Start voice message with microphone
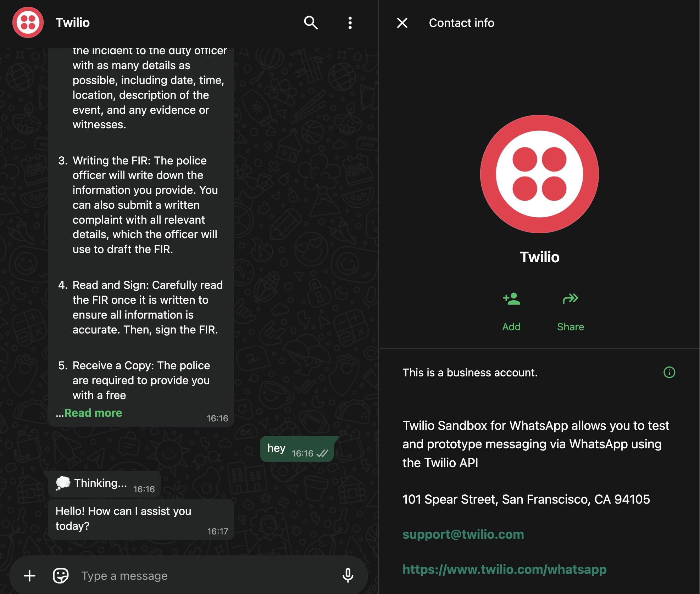The image size is (700, 594). [348, 576]
